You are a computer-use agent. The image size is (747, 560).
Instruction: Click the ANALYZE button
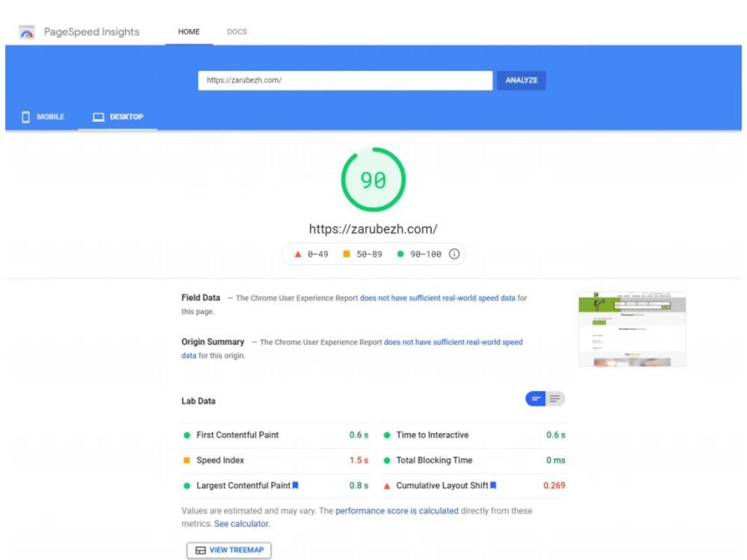(x=521, y=81)
